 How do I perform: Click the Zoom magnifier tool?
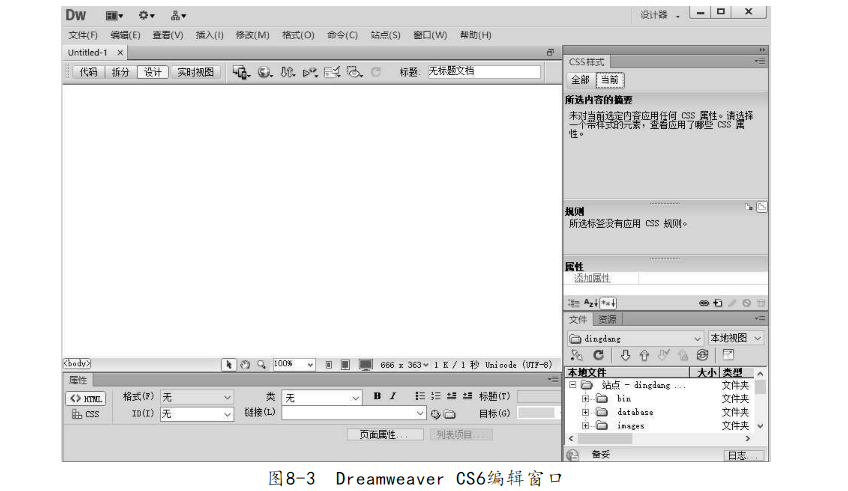(261, 365)
